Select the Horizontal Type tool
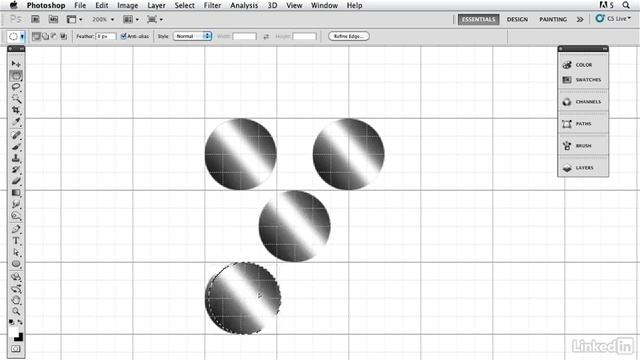The image size is (640, 360). [16, 241]
